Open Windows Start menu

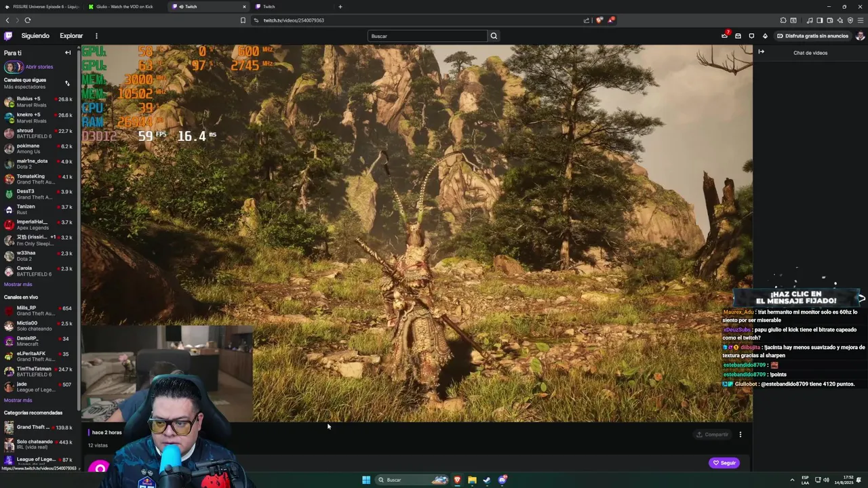366,480
